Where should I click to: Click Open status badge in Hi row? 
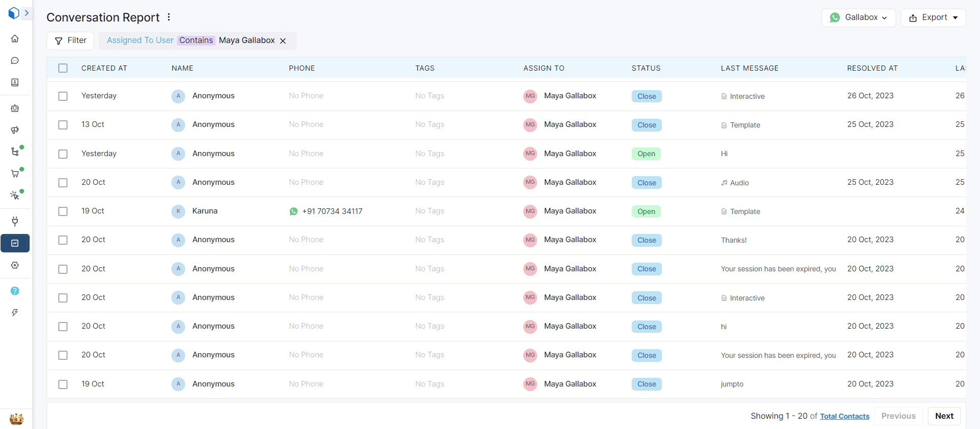[646, 154]
